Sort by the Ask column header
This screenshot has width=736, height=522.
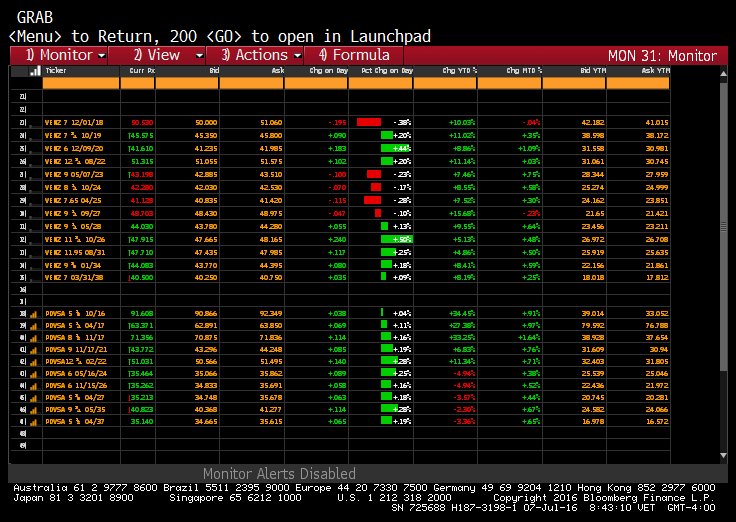(278, 70)
